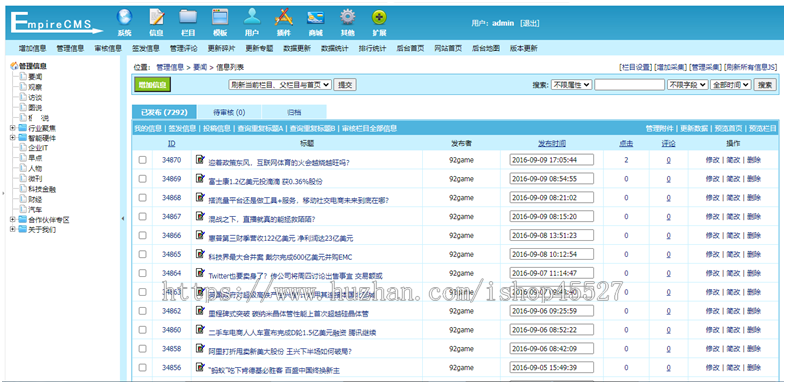Image resolution: width=786 pixels, height=384 pixels.
Task: Click the 提交 button
Action: (x=345, y=85)
